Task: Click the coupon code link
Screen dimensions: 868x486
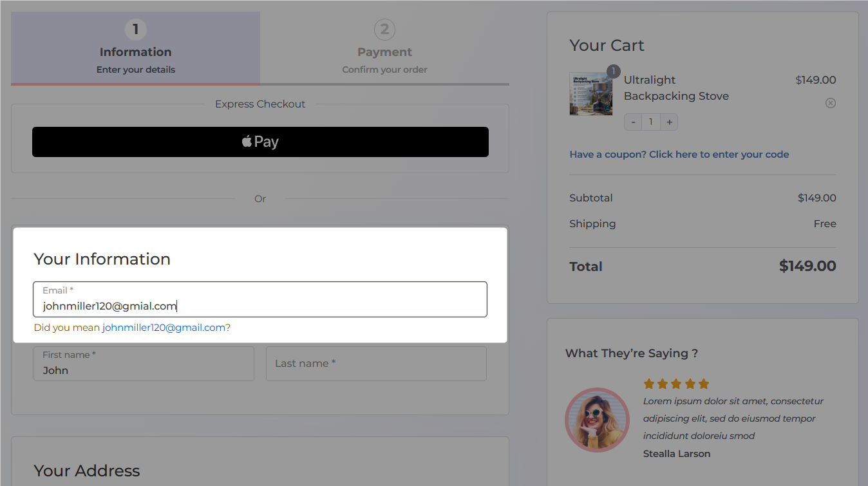Action: tap(679, 154)
